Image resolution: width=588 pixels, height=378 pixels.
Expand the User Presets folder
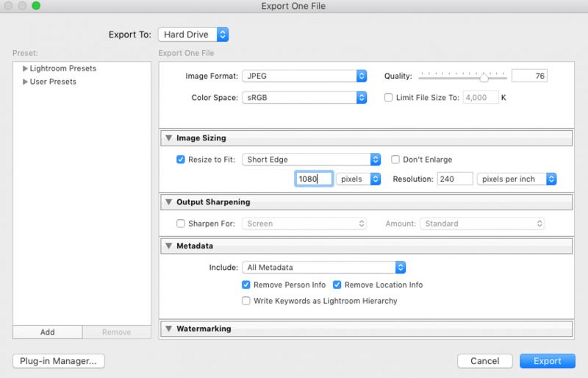coord(26,82)
